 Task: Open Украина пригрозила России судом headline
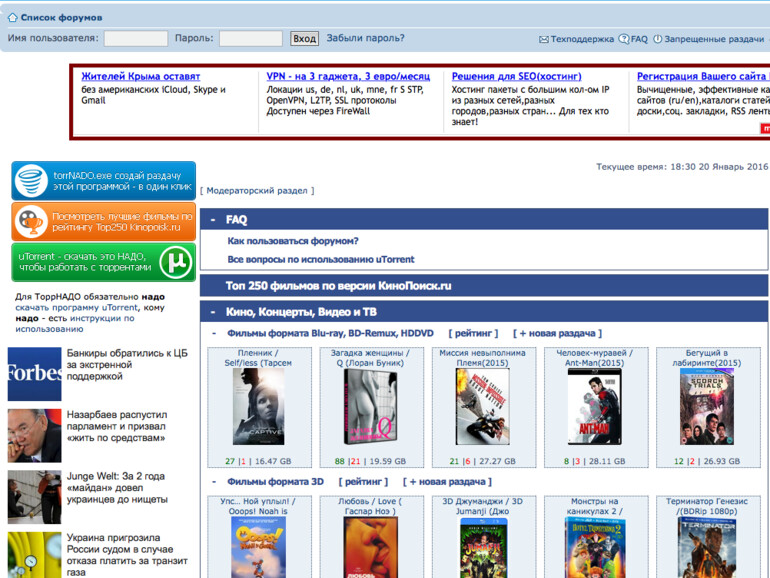[x=127, y=555]
